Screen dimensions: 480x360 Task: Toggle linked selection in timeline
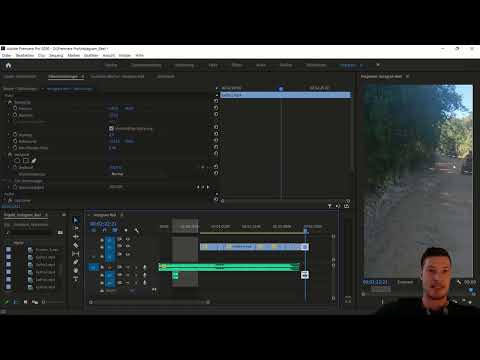(115, 230)
